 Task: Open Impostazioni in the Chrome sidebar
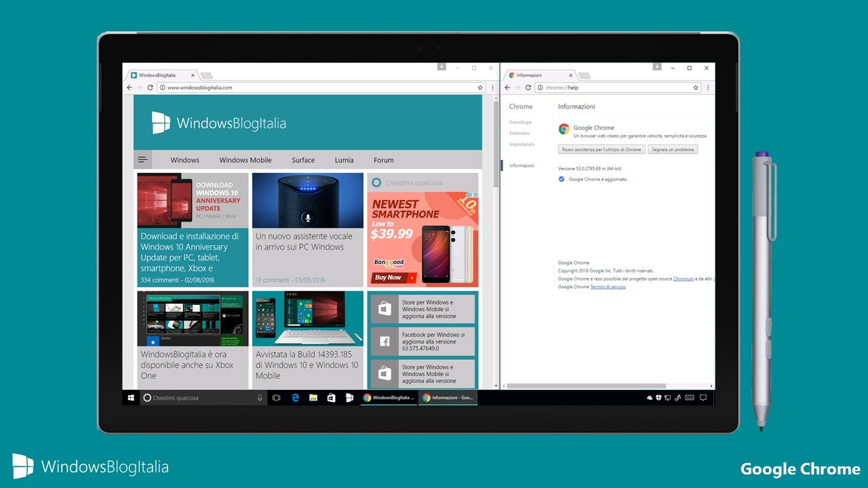click(522, 144)
